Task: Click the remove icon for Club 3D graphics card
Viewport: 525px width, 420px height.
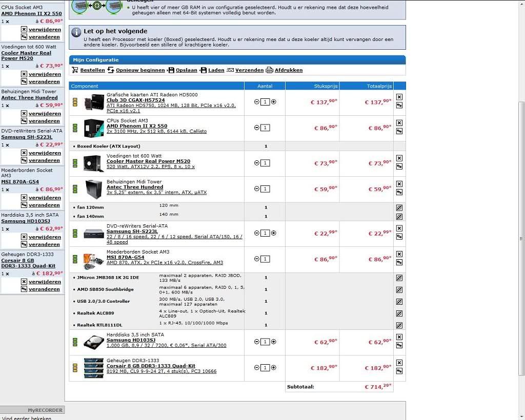Action: 399,97
